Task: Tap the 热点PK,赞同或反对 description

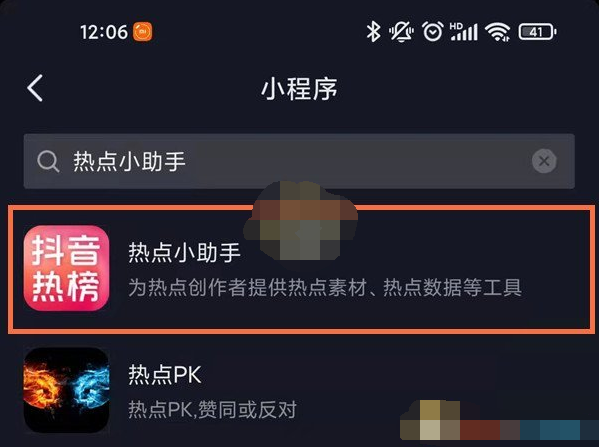Action: pos(212,410)
